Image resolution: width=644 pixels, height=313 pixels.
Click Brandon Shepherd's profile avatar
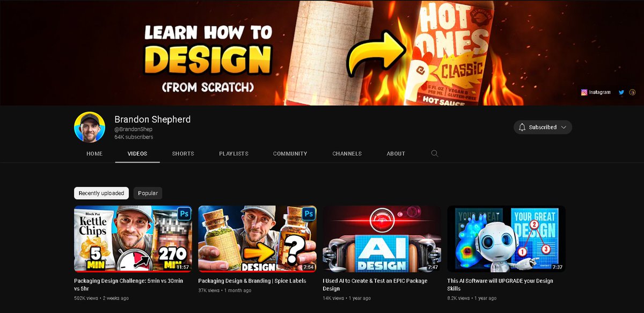(x=90, y=127)
